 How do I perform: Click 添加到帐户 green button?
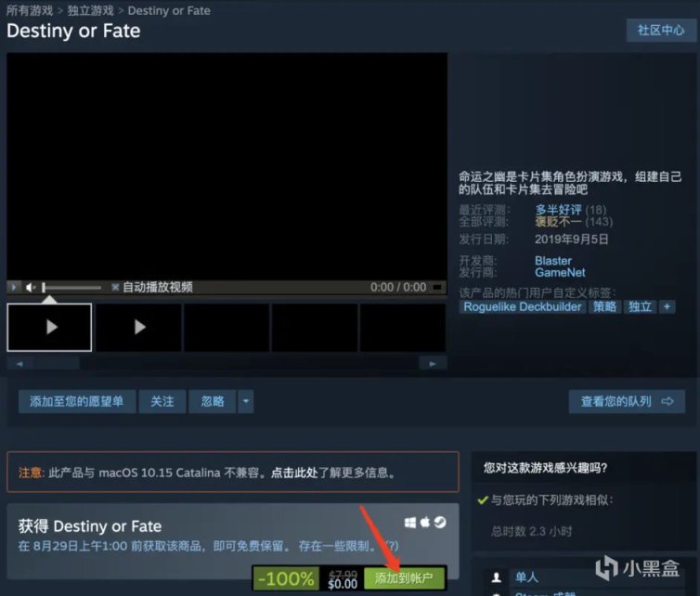pos(404,578)
